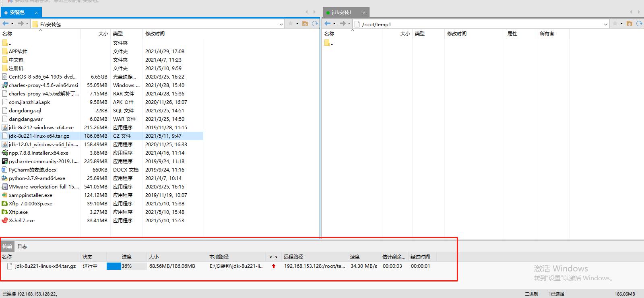Open the 传输 transfer tab
The height and width of the screenshot is (298, 644).
click(7, 246)
